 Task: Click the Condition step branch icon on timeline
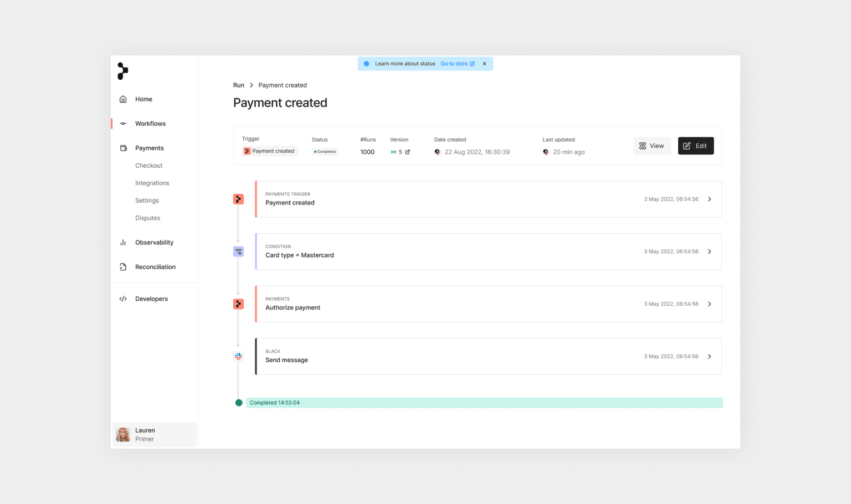(x=238, y=251)
